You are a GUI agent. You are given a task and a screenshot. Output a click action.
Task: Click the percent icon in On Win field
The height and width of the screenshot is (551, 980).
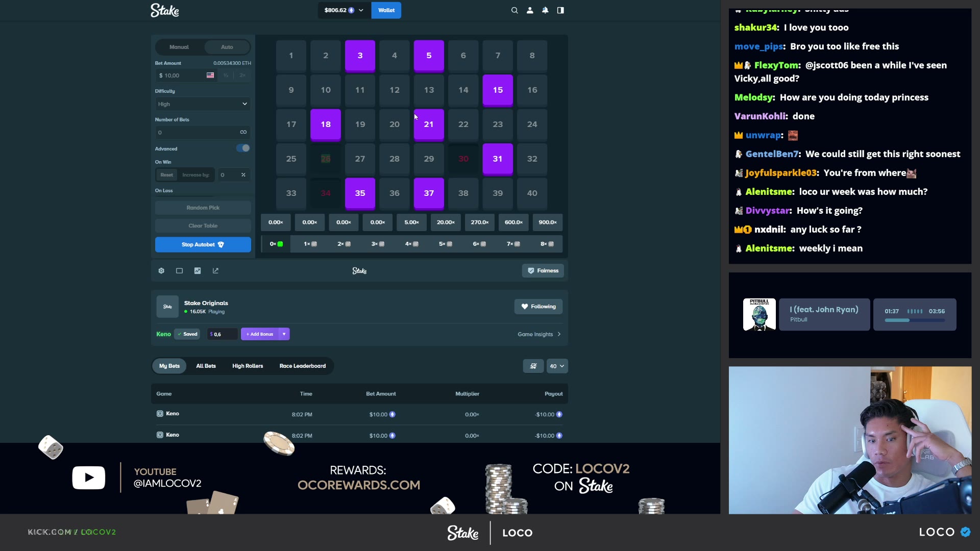coord(243,175)
